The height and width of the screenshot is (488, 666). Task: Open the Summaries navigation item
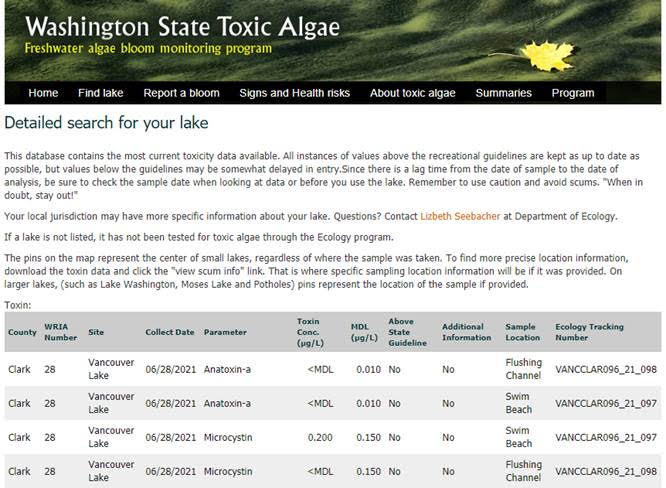[503, 93]
